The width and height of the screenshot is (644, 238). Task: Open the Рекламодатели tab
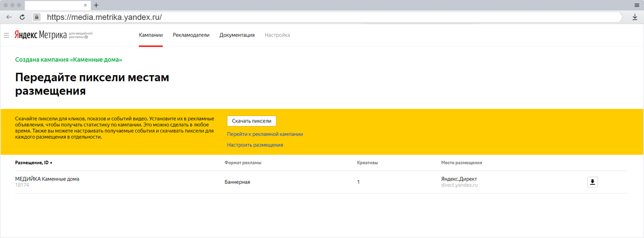[x=191, y=35]
